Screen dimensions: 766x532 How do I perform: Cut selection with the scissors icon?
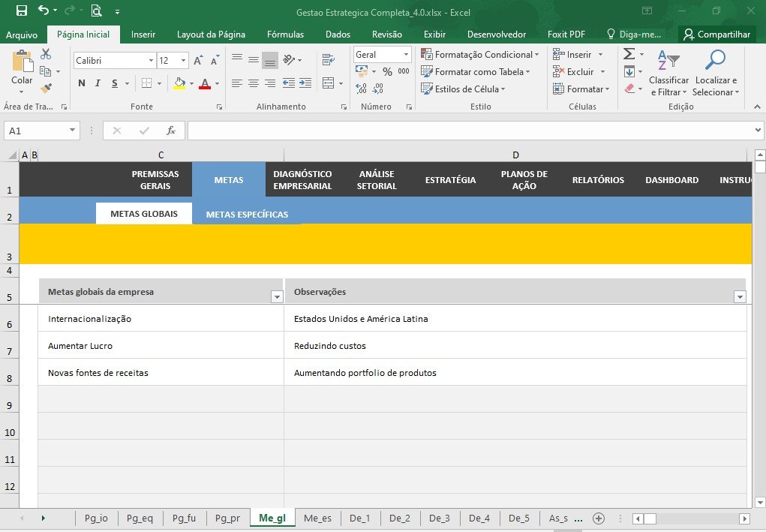(x=46, y=54)
